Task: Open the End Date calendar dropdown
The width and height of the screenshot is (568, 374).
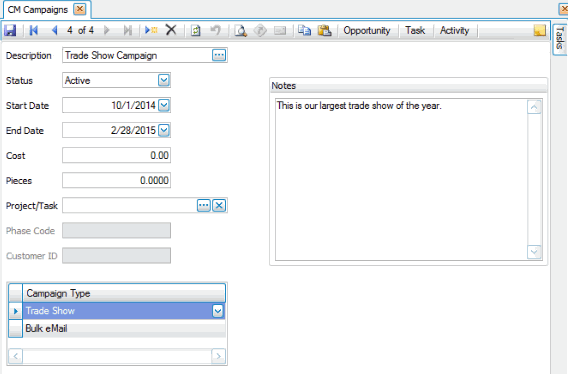Action: pyautogui.click(x=164, y=130)
